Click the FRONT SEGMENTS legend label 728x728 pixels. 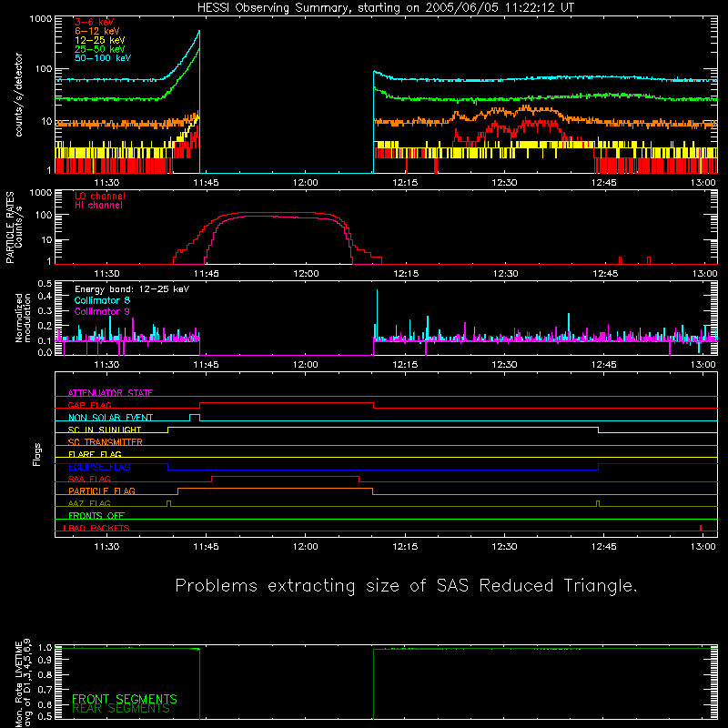click(x=125, y=699)
